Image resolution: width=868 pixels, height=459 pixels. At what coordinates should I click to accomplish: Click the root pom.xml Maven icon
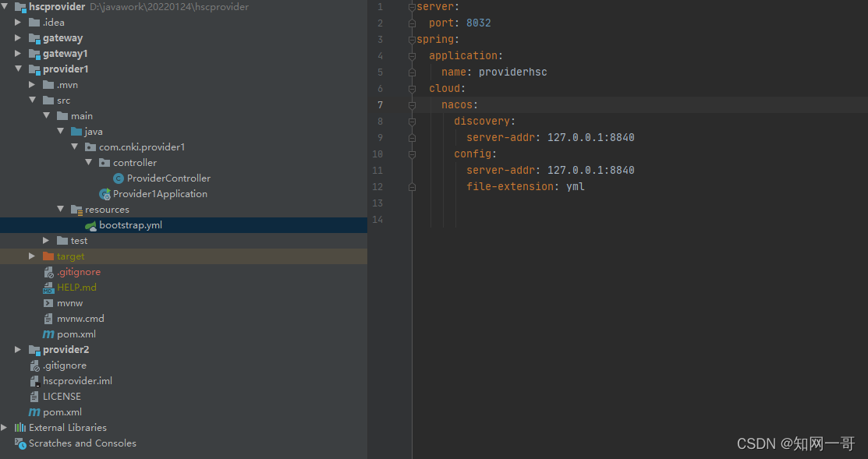pyautogui.click(x=34, y=412)
